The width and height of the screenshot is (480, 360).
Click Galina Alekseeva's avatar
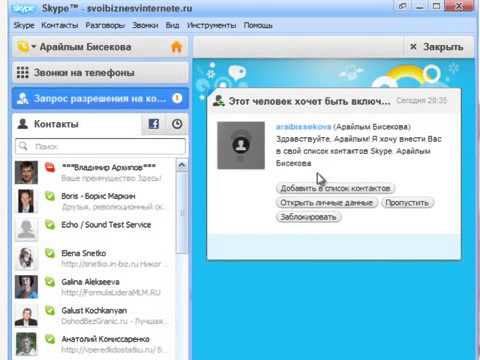(x=26, y=287)
